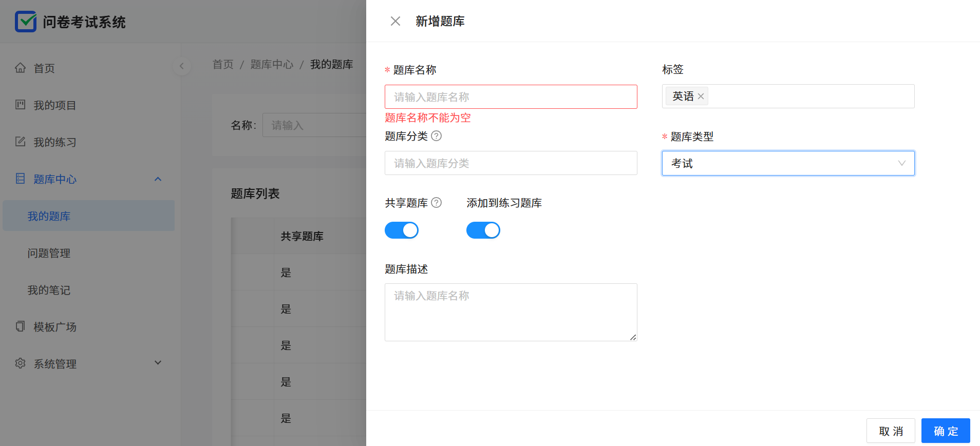
Task: Click the resize handle of description textarea
Action: click(633, 337)
